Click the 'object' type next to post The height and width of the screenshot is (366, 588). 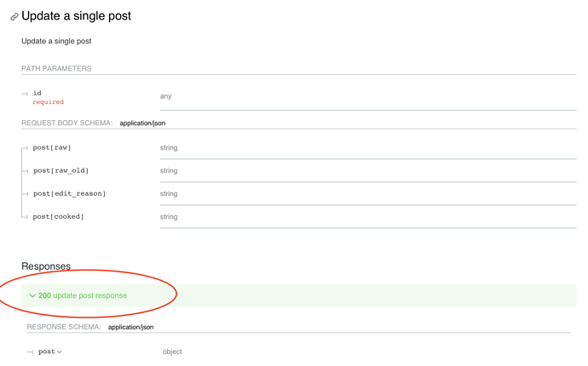tap(172, 352)
